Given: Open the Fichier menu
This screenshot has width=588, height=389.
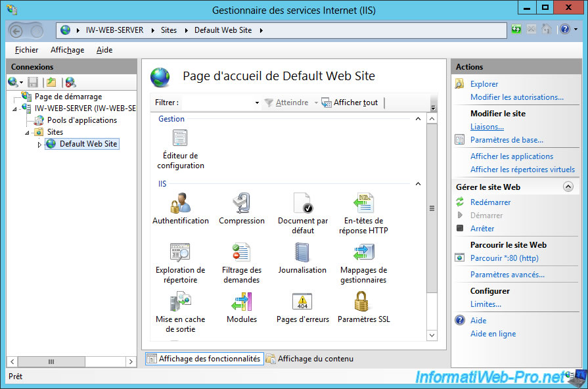Looking at the screenshot, I should tap(26, 50).
